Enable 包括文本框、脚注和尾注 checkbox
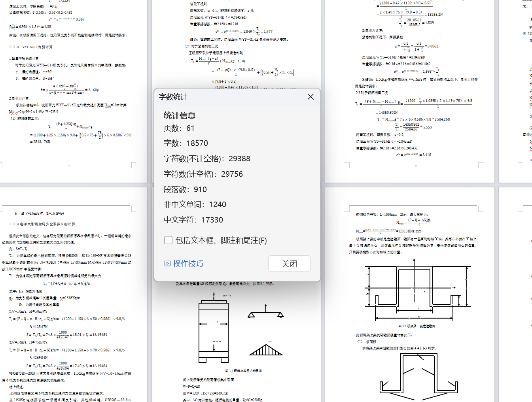 pyautogui.click(x=168, y=240)
